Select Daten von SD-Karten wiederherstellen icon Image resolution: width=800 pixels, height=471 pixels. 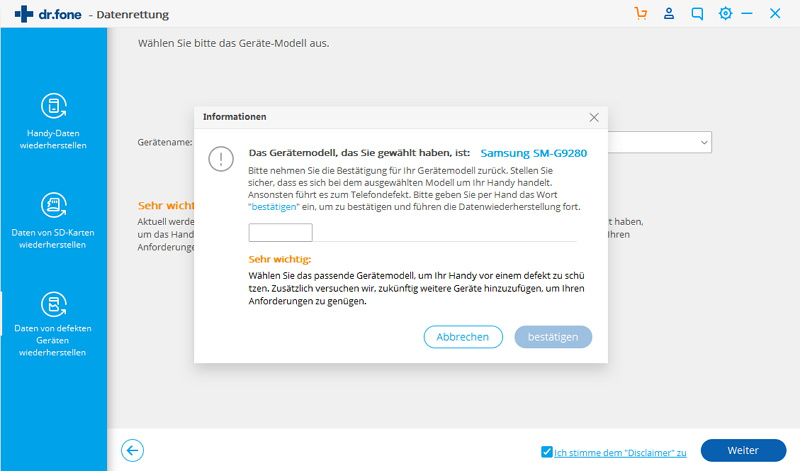(x=54, y=205)
